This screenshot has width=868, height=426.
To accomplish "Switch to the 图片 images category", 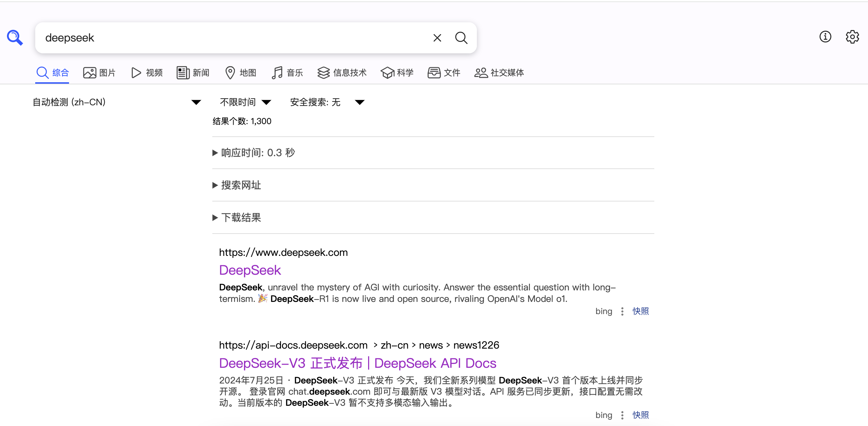I will (x=99, y=73).
